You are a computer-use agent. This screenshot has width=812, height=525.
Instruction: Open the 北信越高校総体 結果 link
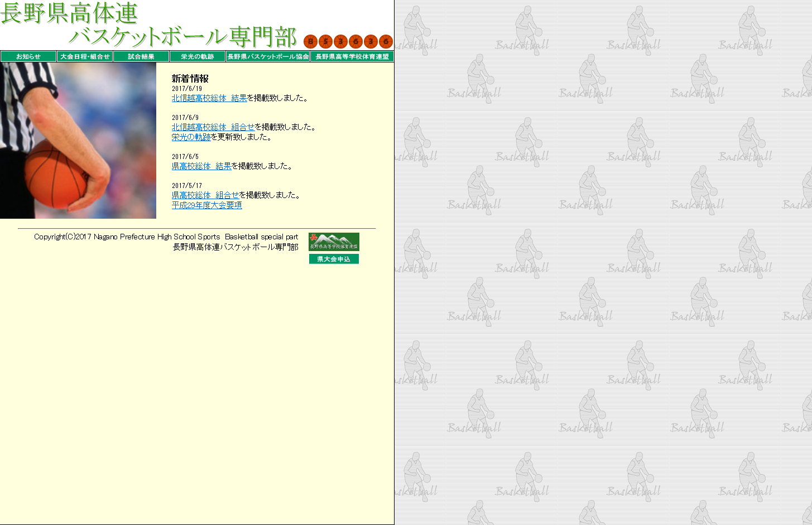click(209, 98)
